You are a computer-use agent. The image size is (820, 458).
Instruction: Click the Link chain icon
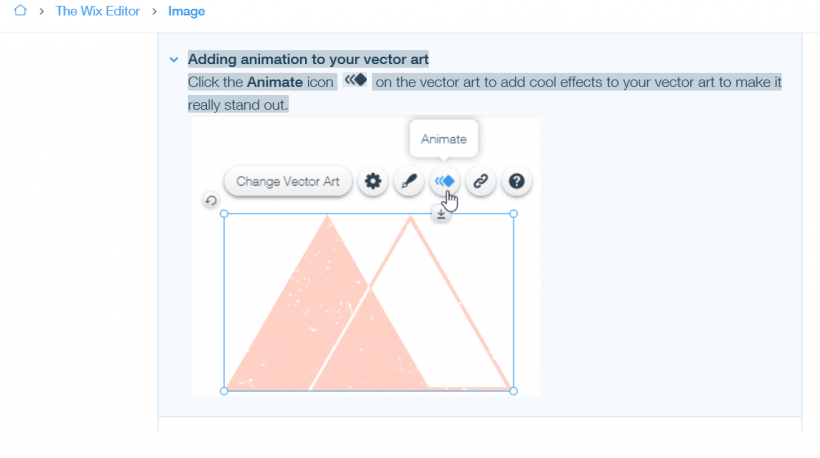tap(481, 181)
